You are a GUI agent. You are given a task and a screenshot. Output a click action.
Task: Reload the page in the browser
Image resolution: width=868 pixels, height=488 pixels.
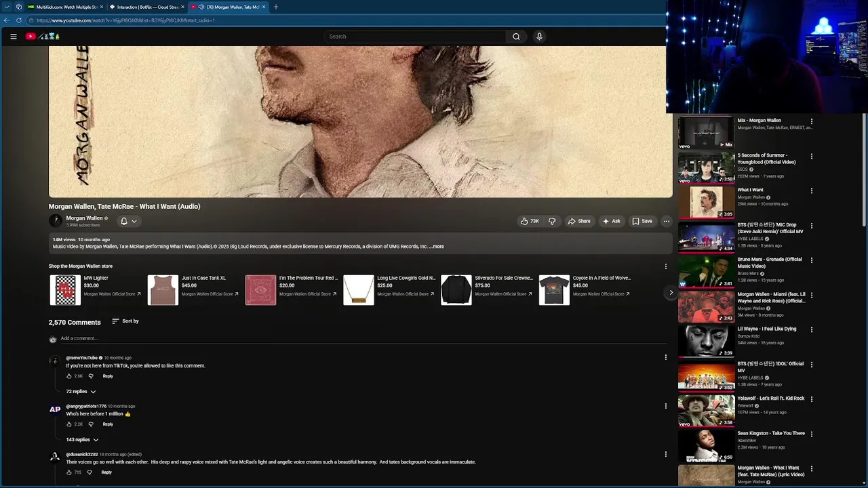click(19, 20)
